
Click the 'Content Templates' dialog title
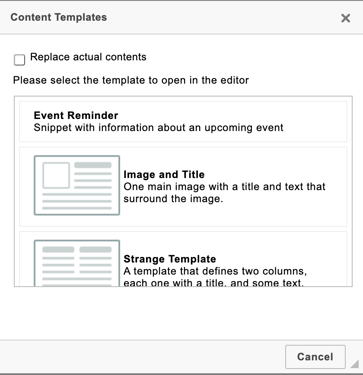click(x=59, y=17)
